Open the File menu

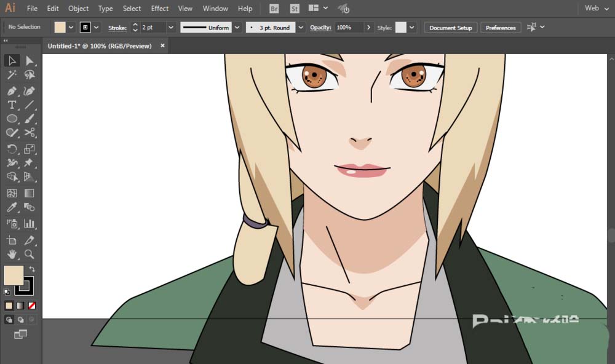(32, 8)
